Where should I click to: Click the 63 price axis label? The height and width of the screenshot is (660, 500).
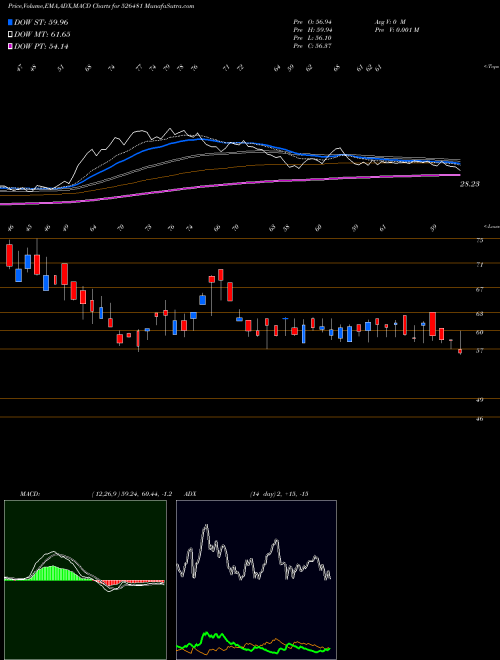point(479,314)
